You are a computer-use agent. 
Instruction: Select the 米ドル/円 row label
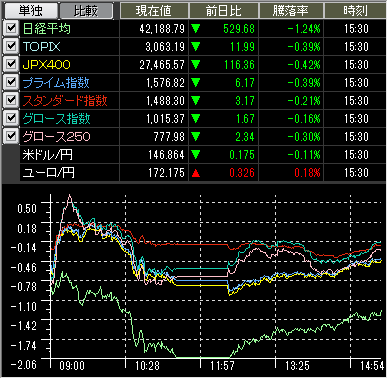47,155
